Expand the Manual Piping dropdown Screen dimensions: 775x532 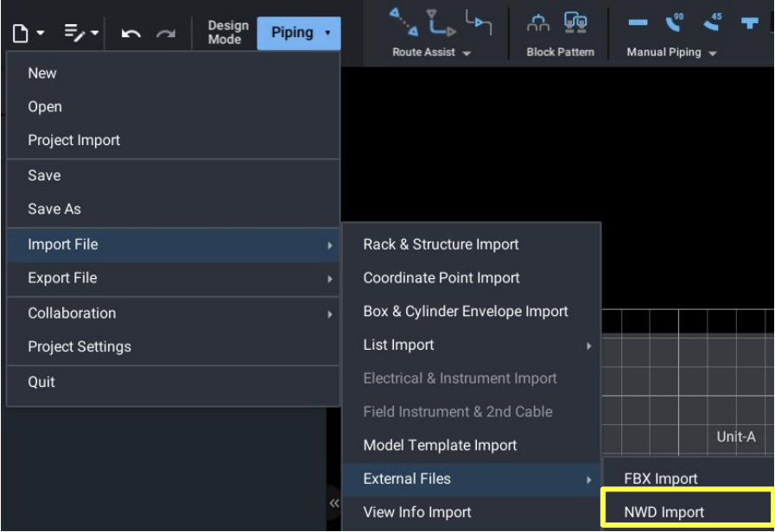(x=671, y=53)
